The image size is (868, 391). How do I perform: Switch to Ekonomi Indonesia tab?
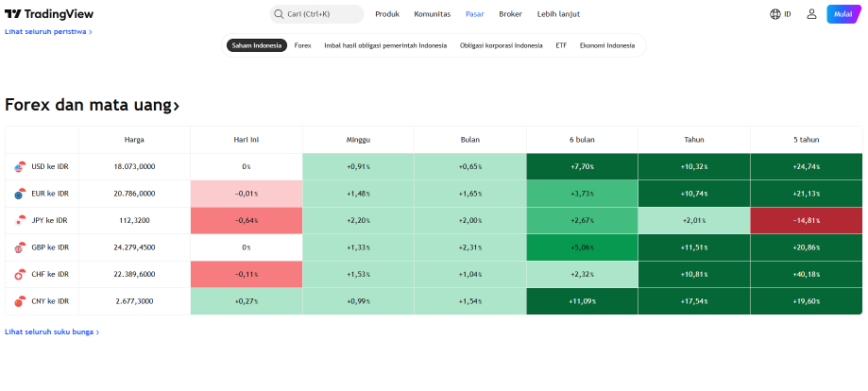tap(607, 45)
